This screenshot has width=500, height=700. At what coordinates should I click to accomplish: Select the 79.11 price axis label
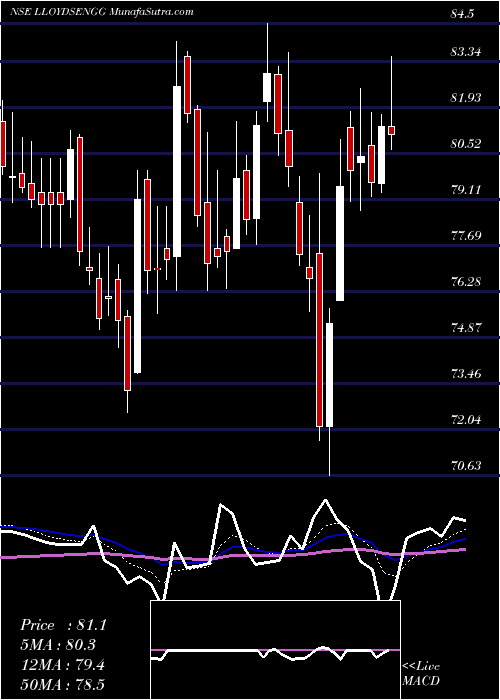466,190
